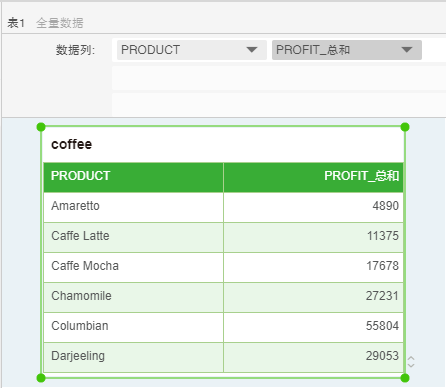Select the Caffe Mocha row cell
Image resolution: width=446 pixels, height=388 pixels.
[x=133, y=267]
